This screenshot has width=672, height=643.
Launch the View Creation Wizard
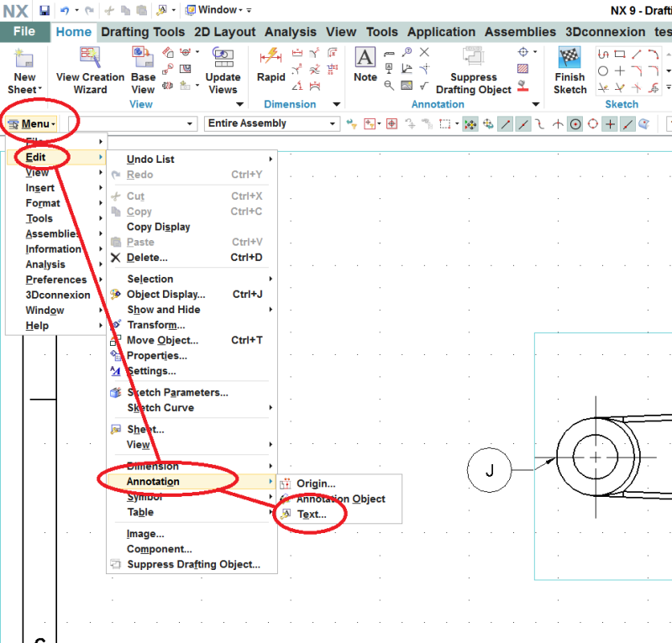pyautogui.click(x=90, y=71)
